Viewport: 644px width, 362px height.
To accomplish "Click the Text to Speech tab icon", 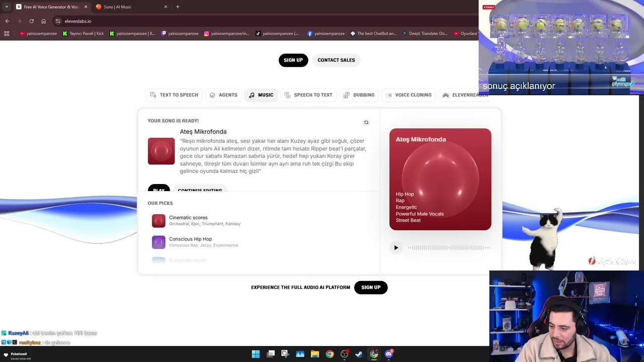I will [153, 95].
